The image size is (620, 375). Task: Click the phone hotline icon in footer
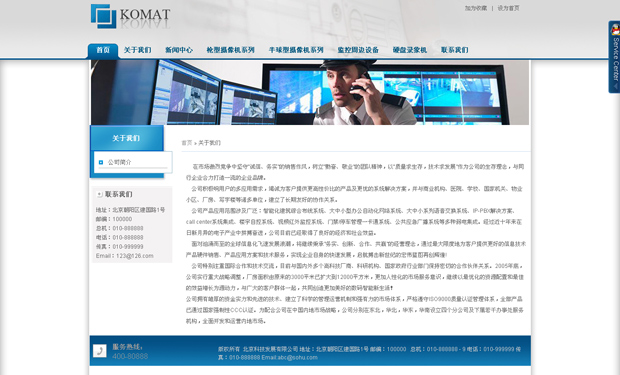click(100, 350)
